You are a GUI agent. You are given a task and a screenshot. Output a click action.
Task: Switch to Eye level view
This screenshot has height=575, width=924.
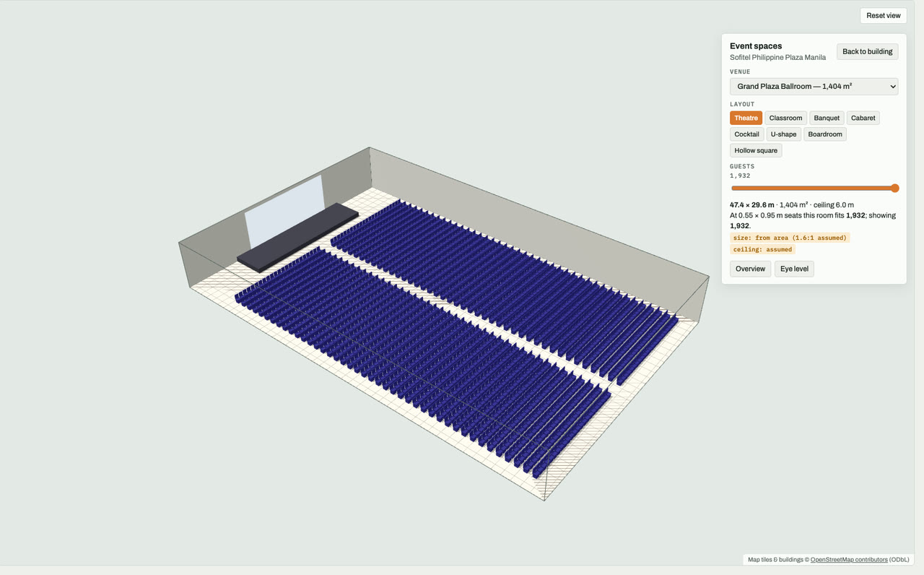click(794, 269)
